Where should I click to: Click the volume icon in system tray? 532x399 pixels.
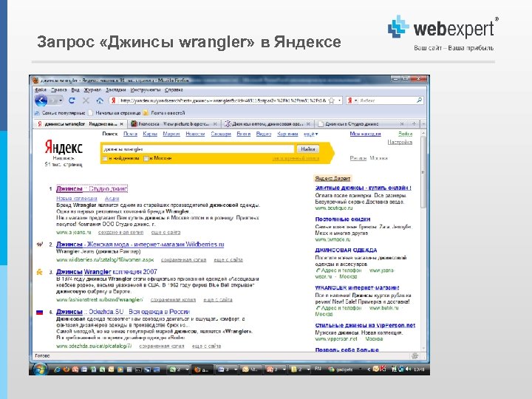pyautogui.click(x=409, y=369)
